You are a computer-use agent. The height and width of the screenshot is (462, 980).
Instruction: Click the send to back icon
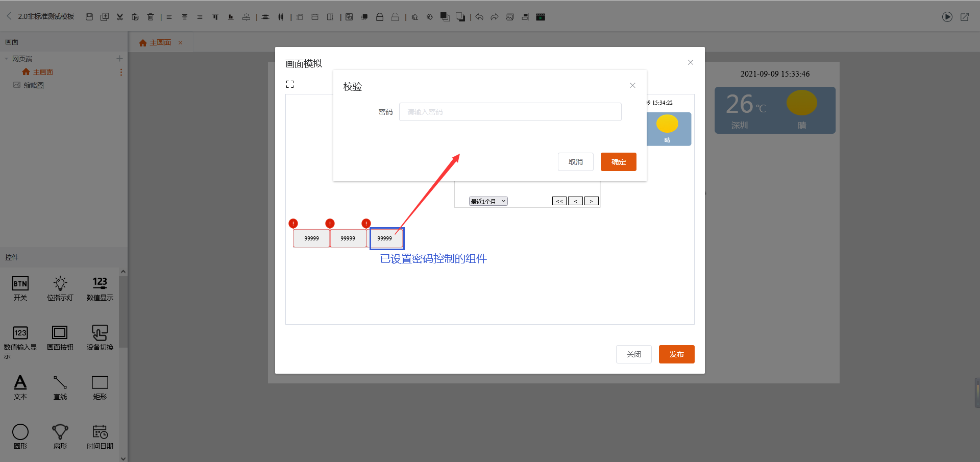460,17
